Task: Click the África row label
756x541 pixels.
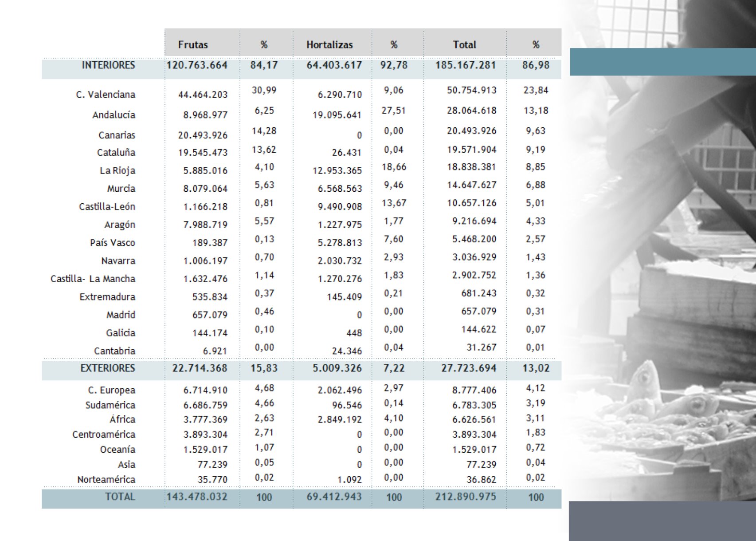Action: click(122, 419)
